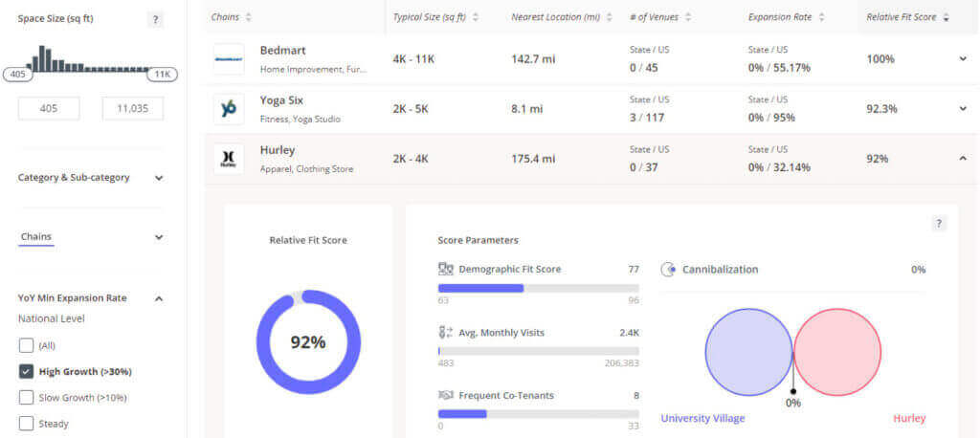Expand the Chains filter chevron
Image resolution: width=980 pixels, height=438 pixels.
click(x=159, y=237)
